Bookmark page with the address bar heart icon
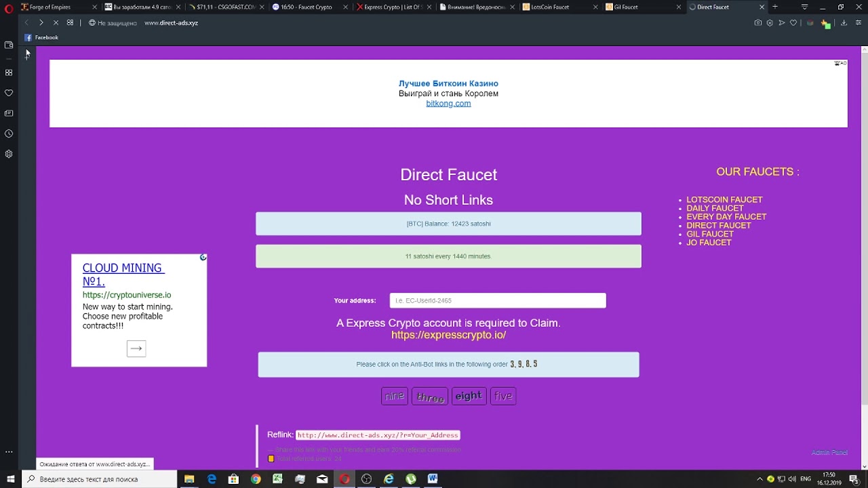Viewport: 868px width, 488px height. click(x=793, y=22)
